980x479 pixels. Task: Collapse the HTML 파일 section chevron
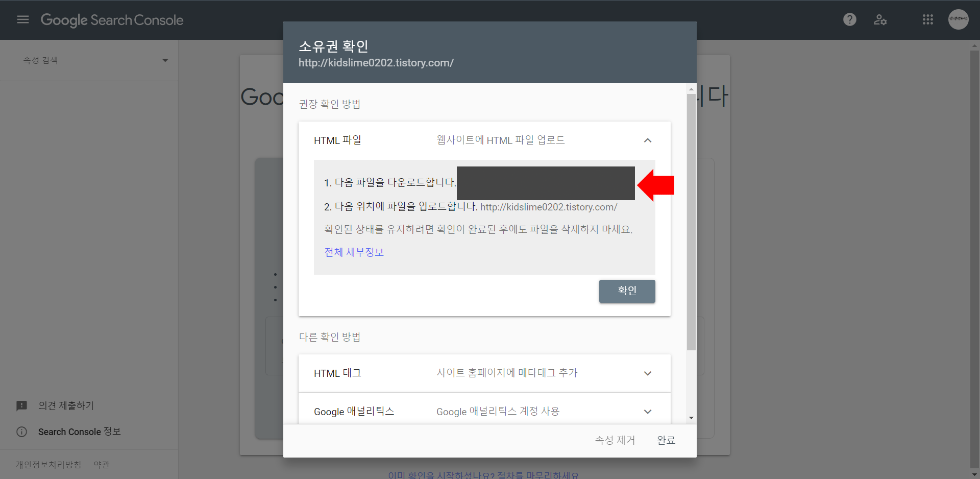[648, 140]
